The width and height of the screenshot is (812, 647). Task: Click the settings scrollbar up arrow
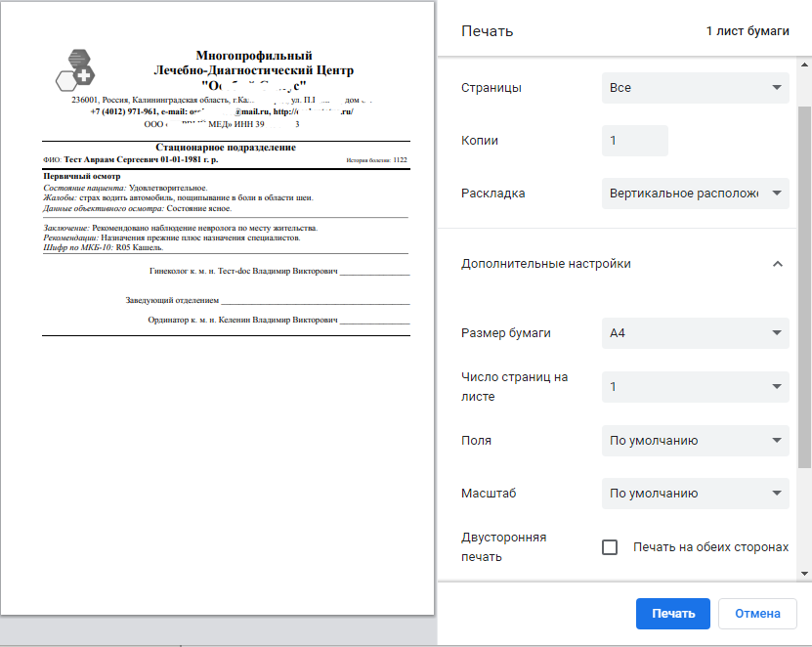[804, 66]
